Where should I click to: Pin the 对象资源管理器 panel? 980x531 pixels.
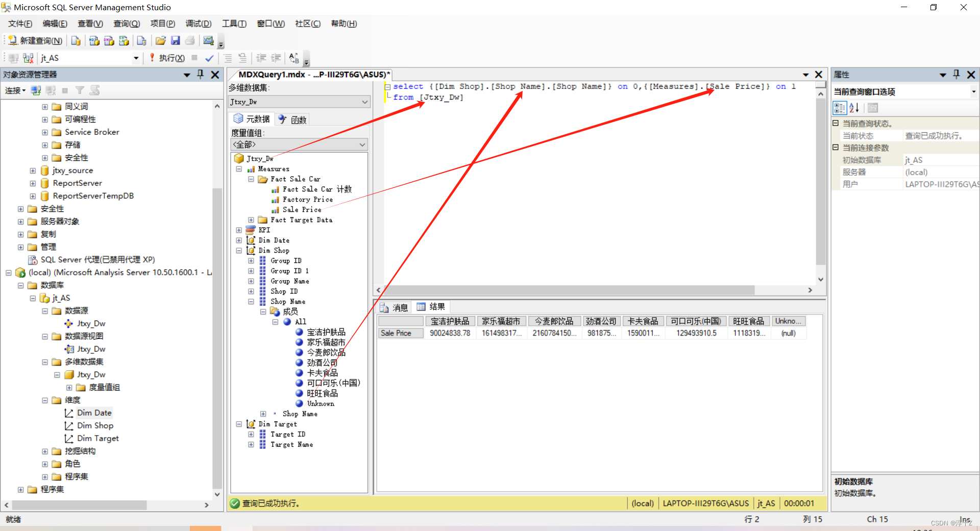tap(201, 75)
